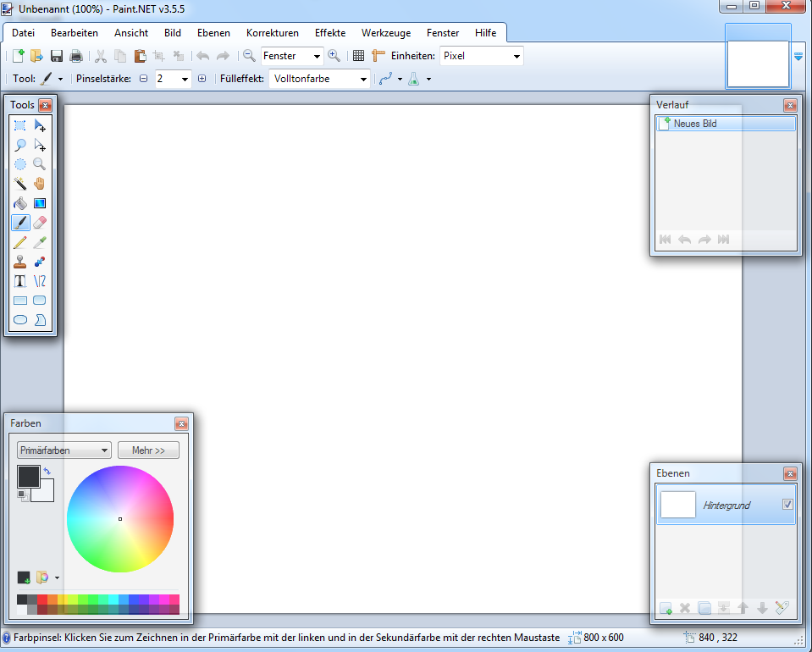Open the Fülleffekt dropdown
The height and width of the screenshot is (652, 812).
(362, 78)
